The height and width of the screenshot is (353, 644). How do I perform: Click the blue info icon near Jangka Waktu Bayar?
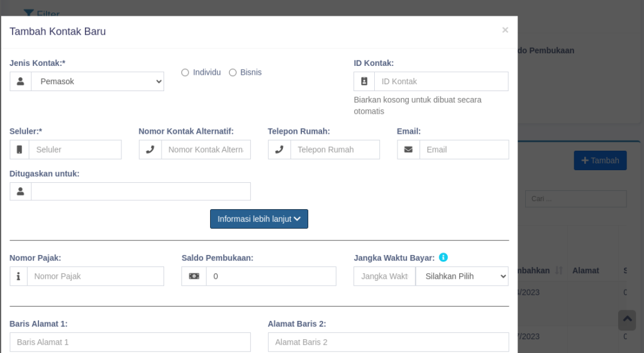tap(443, 258)
